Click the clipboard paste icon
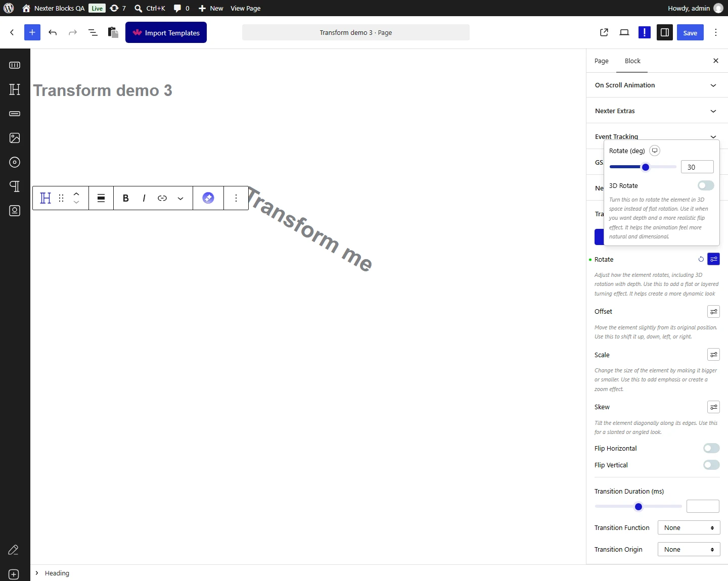 pos(113,32)
